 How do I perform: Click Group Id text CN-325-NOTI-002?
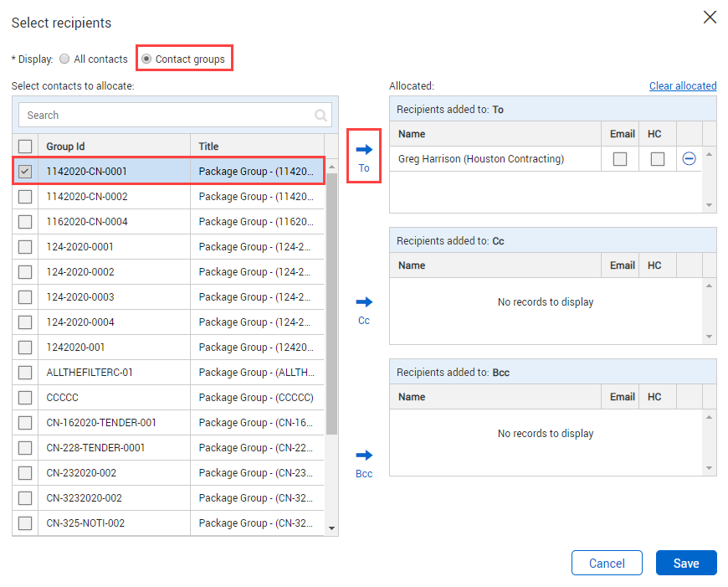[85, 523]
